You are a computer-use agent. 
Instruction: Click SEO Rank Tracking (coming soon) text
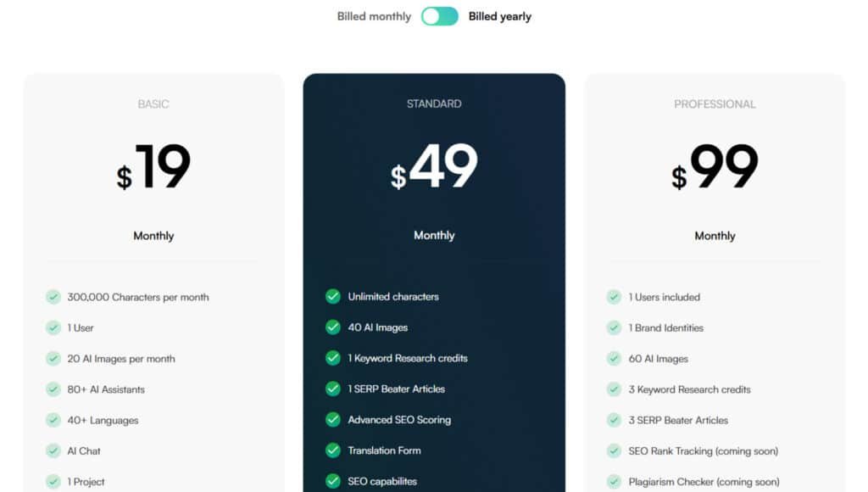[x=704, y=451]
